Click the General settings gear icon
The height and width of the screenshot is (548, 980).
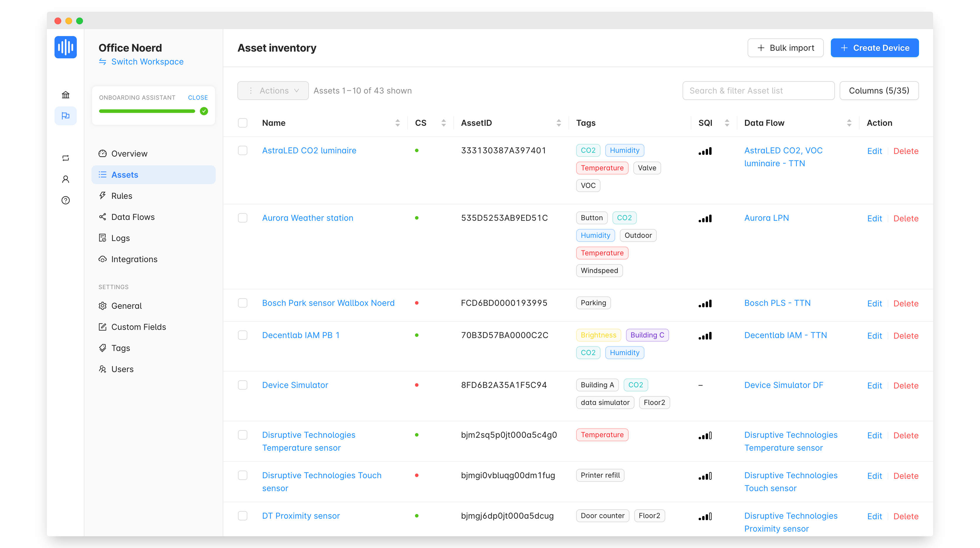tap(103, 306)
